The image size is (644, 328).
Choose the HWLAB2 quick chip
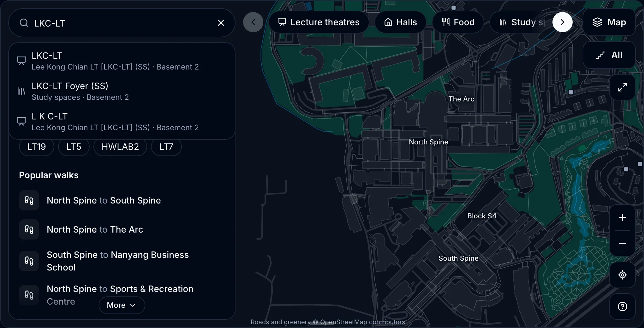click(x=120, y=147)
